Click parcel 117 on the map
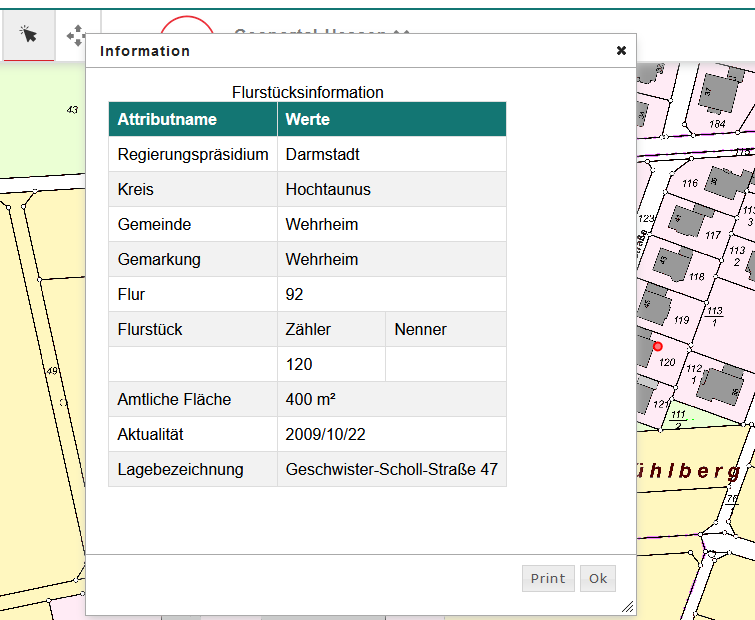Screen dimensions: 755x620 point(712,236)
